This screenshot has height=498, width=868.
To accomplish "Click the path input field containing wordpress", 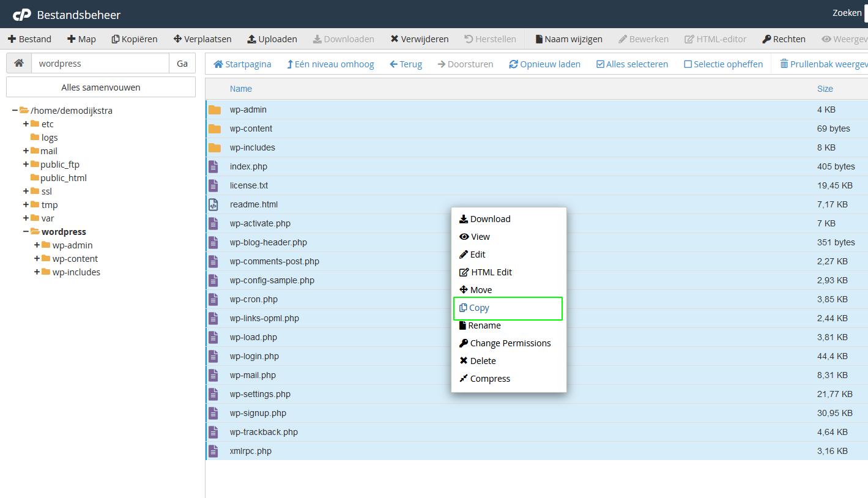I will pos(100,63).
